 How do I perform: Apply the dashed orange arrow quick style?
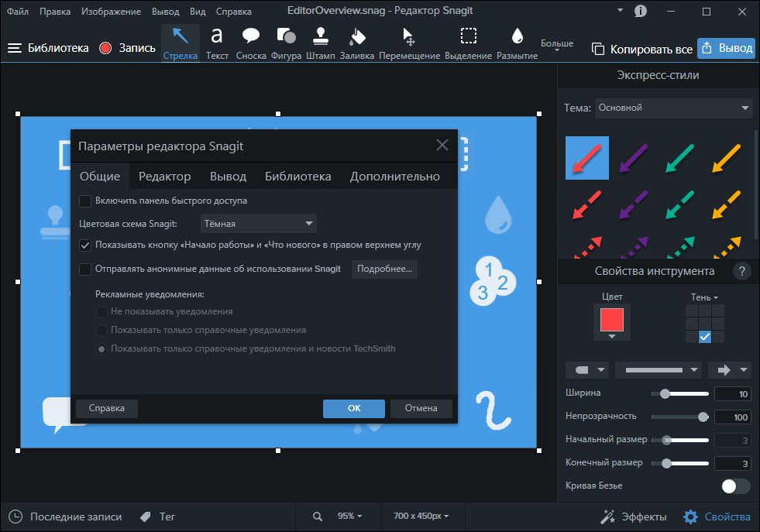click(727, 204)
